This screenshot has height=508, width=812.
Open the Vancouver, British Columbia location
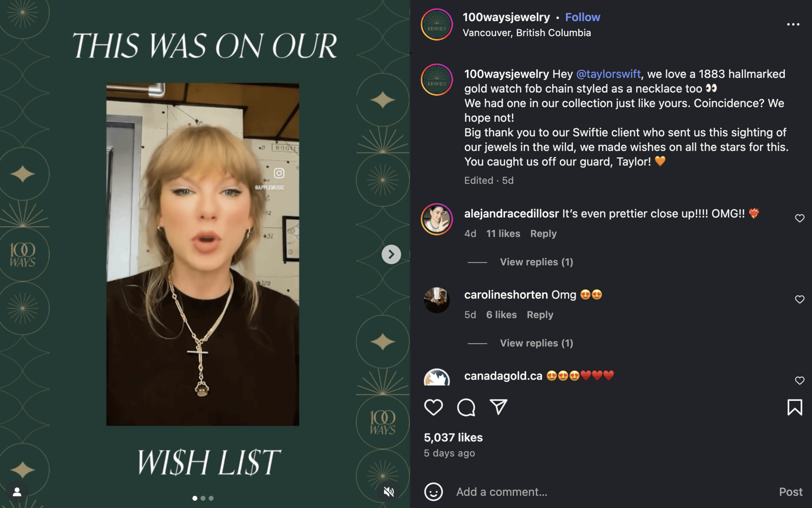[x=527, y=33]
